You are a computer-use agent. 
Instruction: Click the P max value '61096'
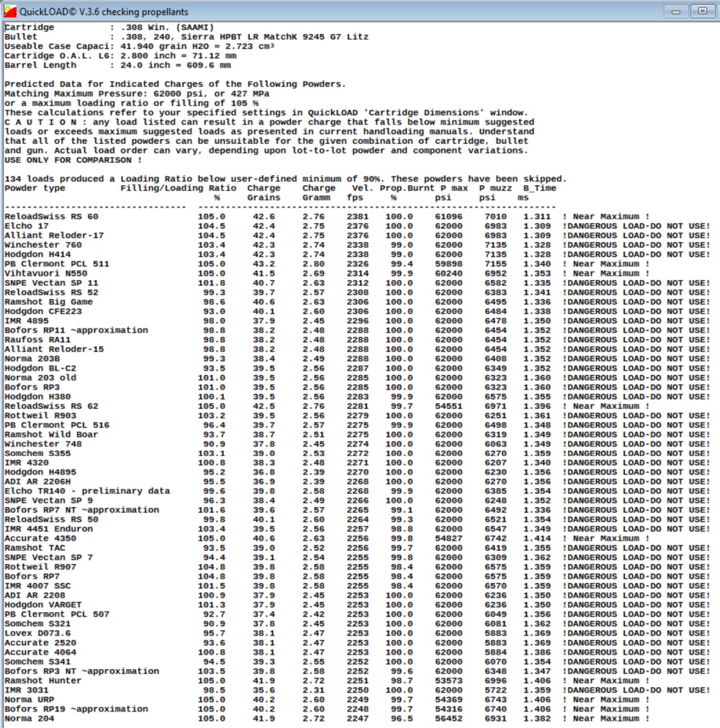449,216
